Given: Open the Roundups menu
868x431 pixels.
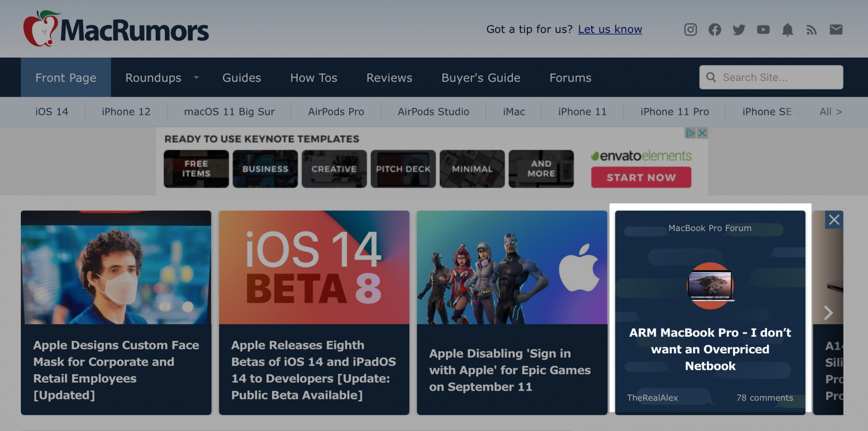Looking at the screenshot, I should (153, 78).
